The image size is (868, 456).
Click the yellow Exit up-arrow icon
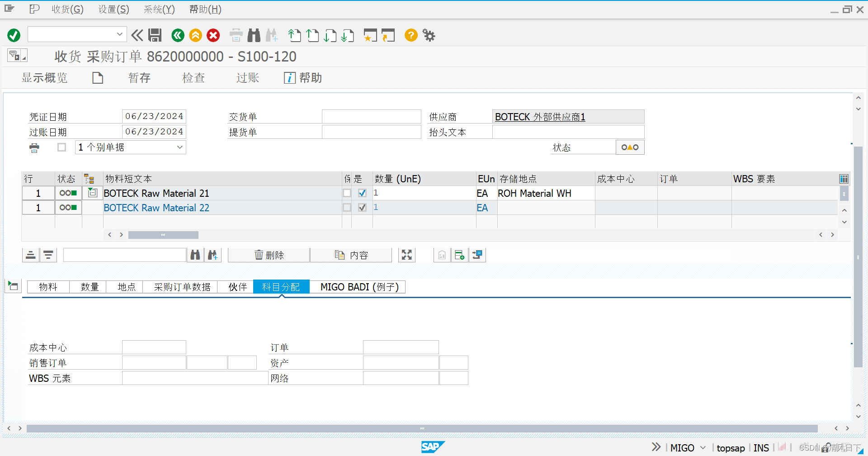point(195,35)
